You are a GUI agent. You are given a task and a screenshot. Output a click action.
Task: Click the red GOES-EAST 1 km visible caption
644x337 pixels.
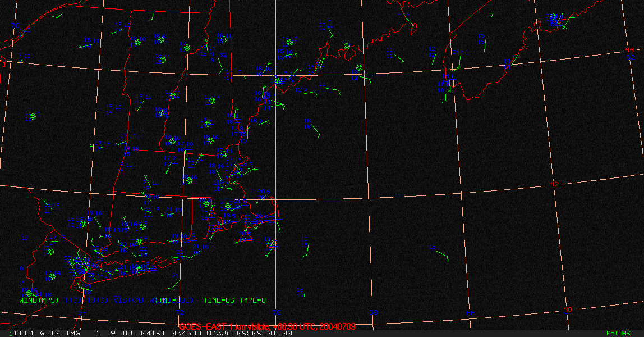(266, 327)
